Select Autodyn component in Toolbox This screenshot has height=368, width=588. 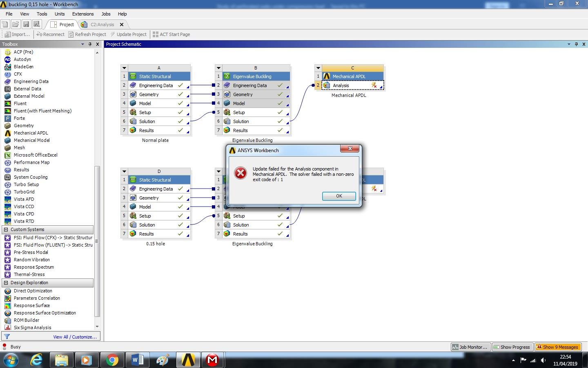click(22, 59)
